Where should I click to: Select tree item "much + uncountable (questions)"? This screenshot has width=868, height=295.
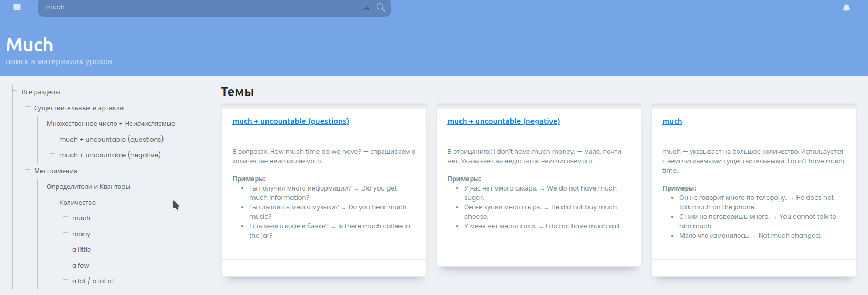point(111,140)
